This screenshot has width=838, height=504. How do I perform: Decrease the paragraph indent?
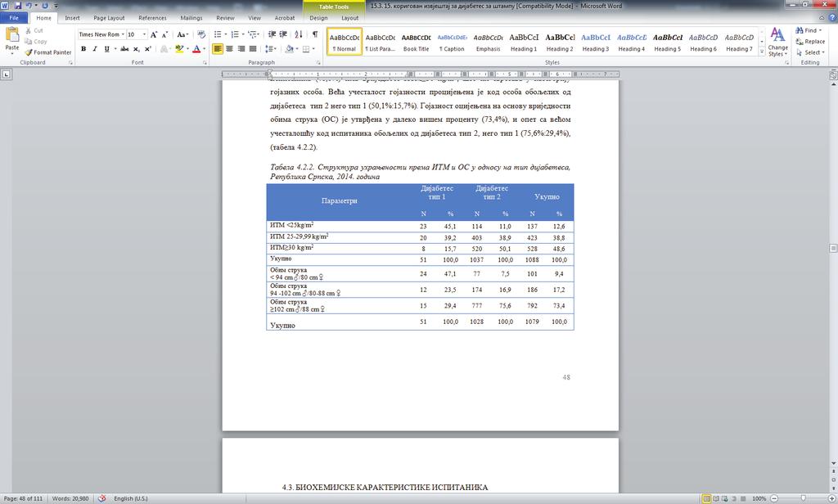tap(272, 34)
